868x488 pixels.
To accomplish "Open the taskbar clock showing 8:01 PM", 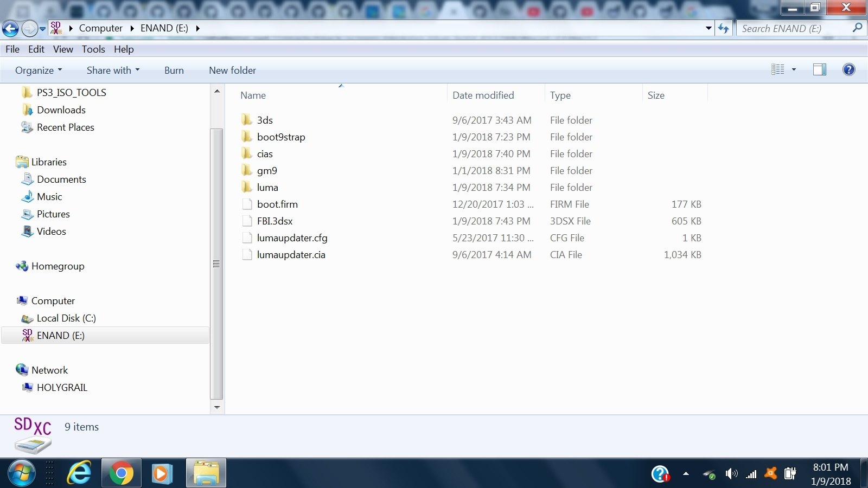I will (831, 474).
